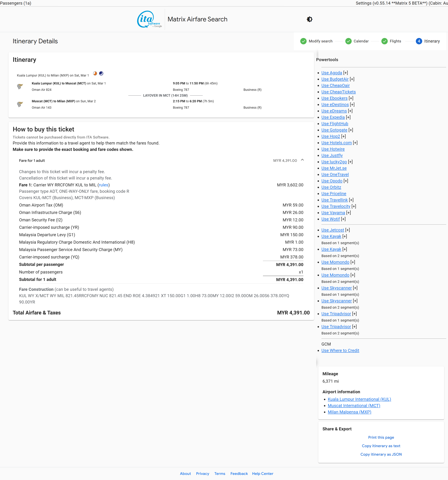Open the fare rules link
The image size is (448, 480).
point(104,185)
